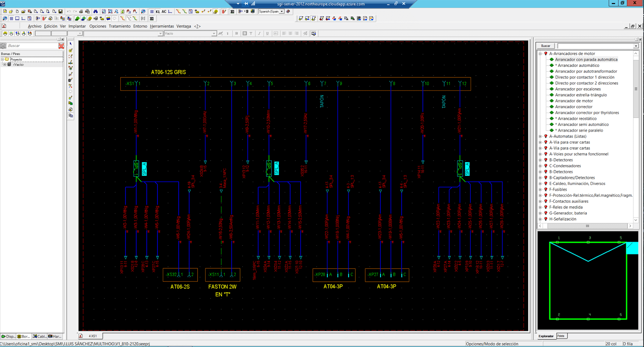Click the text properties icon after alignment buttons

pyautogui.click(x=313, y=33)
